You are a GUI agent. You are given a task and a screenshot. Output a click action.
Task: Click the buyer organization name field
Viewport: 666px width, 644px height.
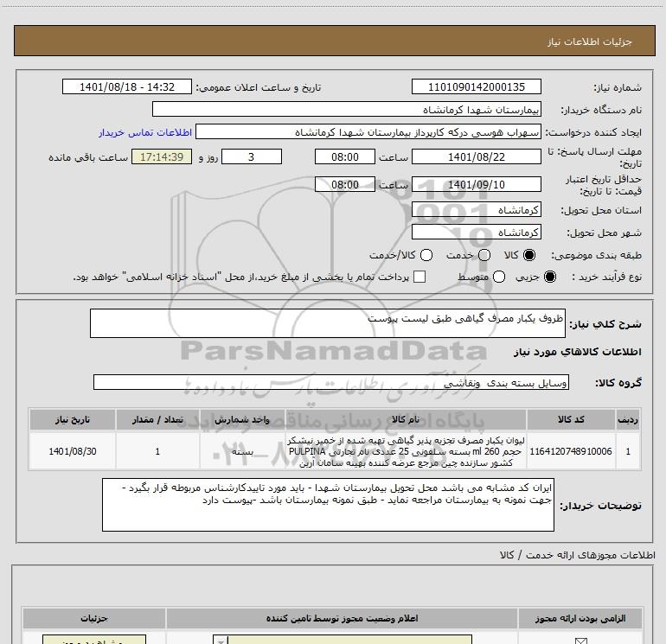tap(347, 109)
